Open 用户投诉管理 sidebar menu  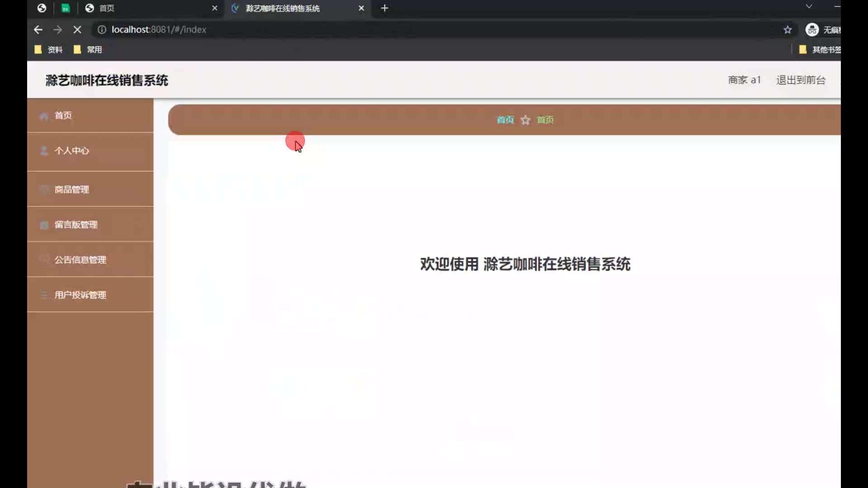[90, 295]
